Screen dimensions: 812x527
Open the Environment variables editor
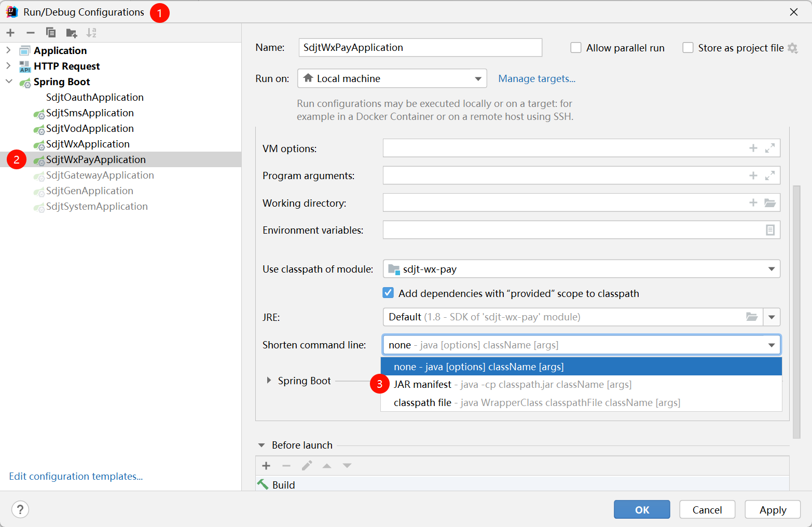(x=769, y=229)
